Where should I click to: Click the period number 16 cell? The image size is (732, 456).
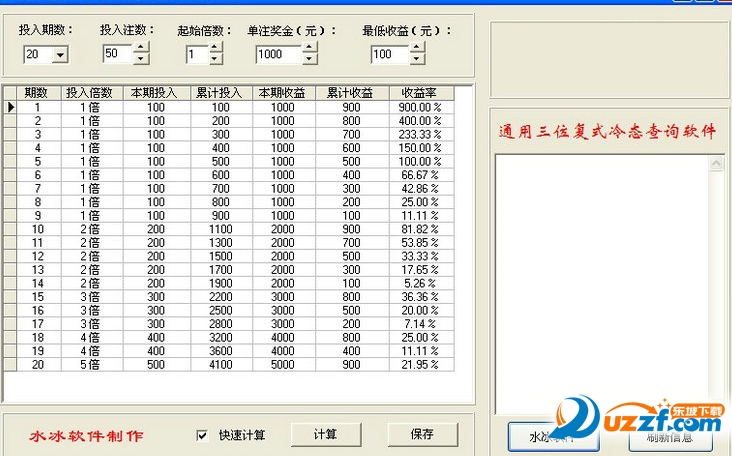click(x=39, y=310)
